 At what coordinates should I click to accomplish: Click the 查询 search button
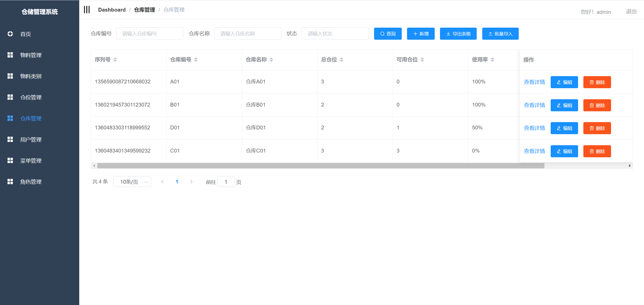point(388,34)
